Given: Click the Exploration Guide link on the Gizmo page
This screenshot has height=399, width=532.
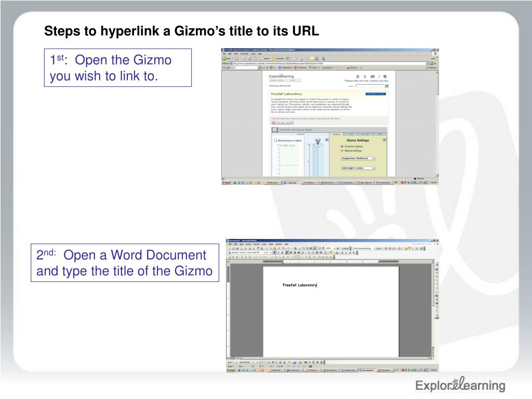Looking at the screenshot, I should pyautogui.click(x=282, y=123).
